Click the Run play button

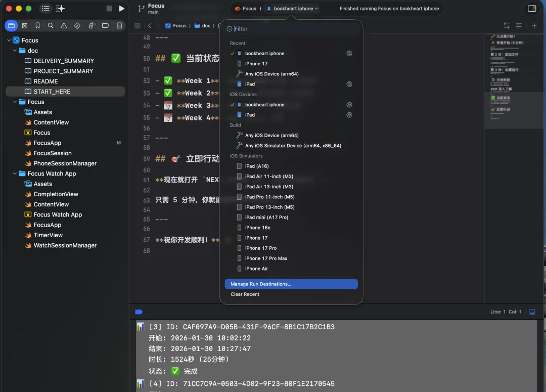121,9
